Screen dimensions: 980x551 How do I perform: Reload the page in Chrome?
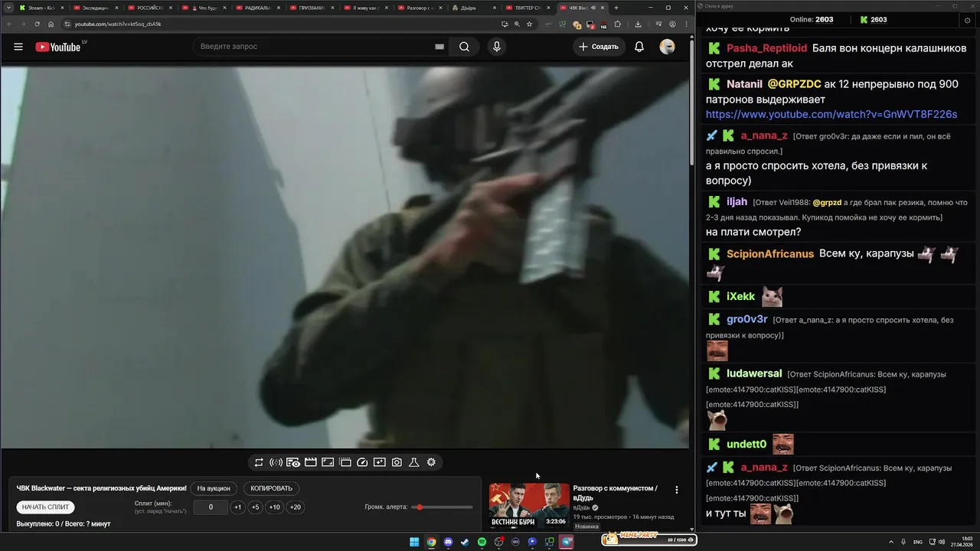37,24
